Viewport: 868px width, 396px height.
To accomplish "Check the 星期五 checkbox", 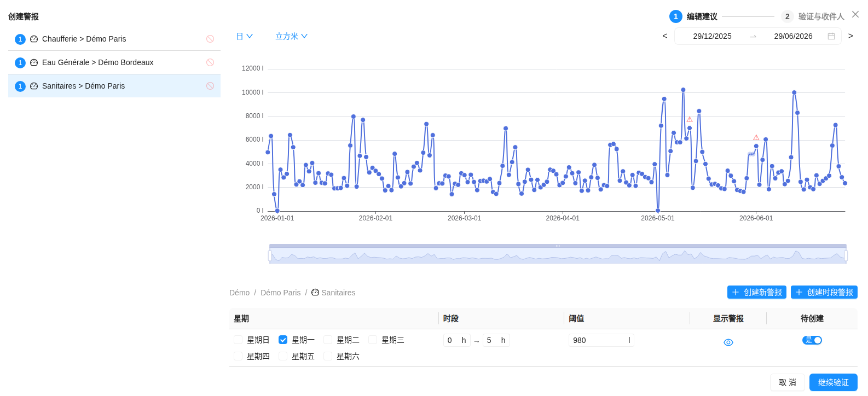I will (x=283, y=356).
